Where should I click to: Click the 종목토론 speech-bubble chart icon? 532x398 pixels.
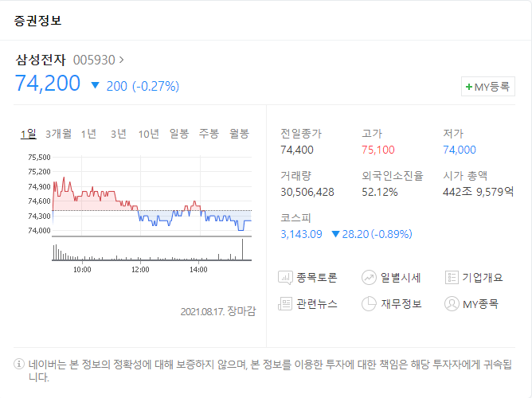point(285,278)
